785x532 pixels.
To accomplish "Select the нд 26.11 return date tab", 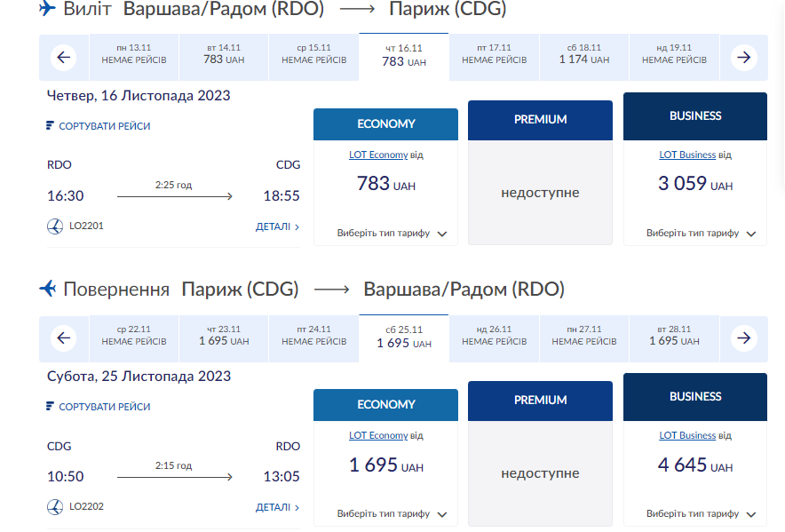I will 493,338.
